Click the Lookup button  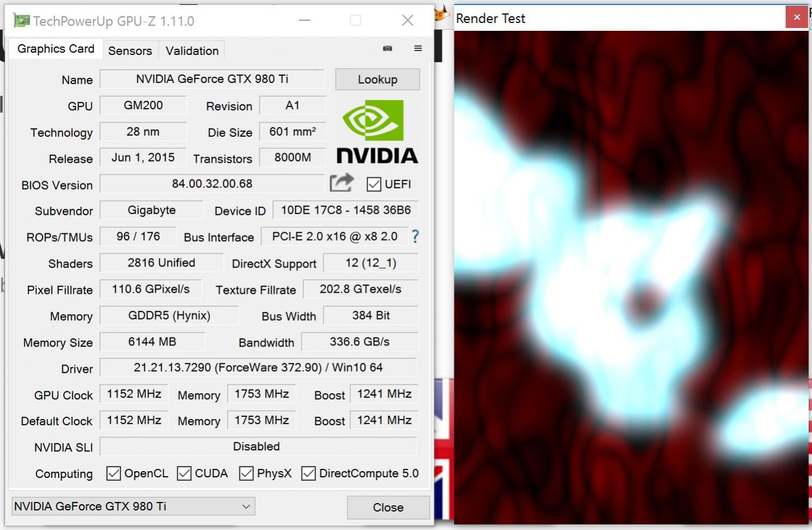[x=378, y=80]
